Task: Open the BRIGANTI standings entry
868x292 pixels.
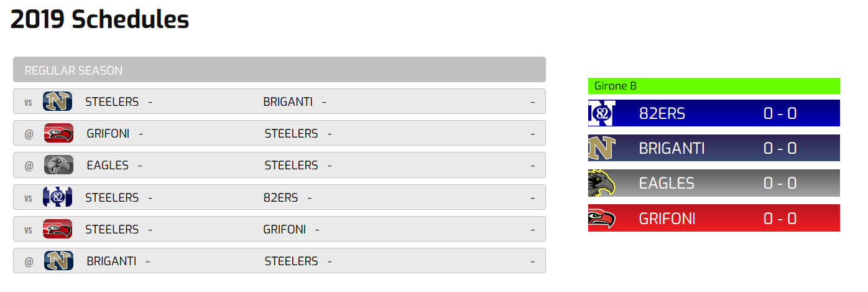Action: (x=714, y=148)
